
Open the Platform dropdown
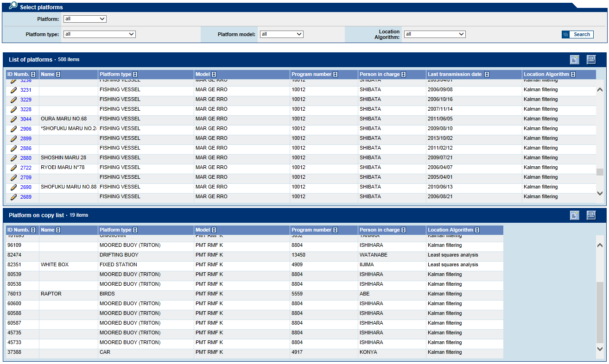(x=85, y=19)
